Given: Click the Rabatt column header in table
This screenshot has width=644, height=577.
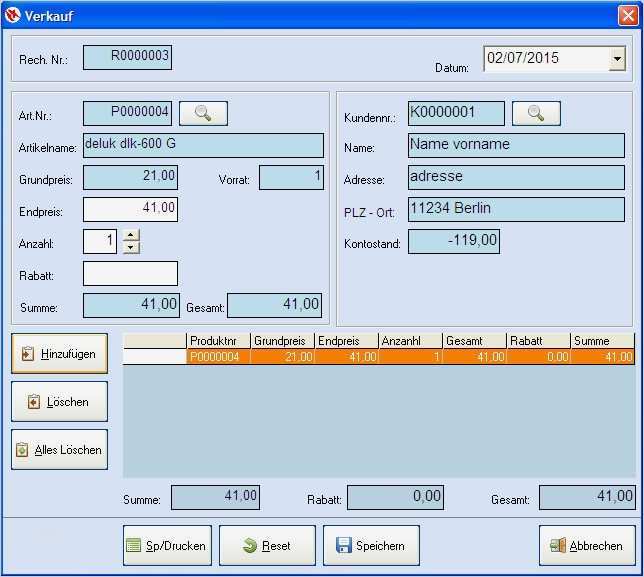Looking at the screenshot, I should pyautogui.click(x=538, y=341).
